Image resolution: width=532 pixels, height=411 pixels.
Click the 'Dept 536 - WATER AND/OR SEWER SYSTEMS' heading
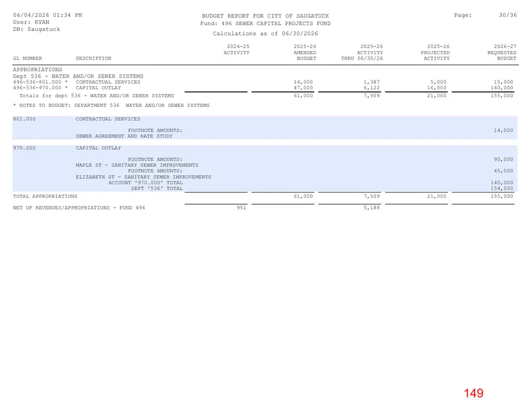click(78, 77)
